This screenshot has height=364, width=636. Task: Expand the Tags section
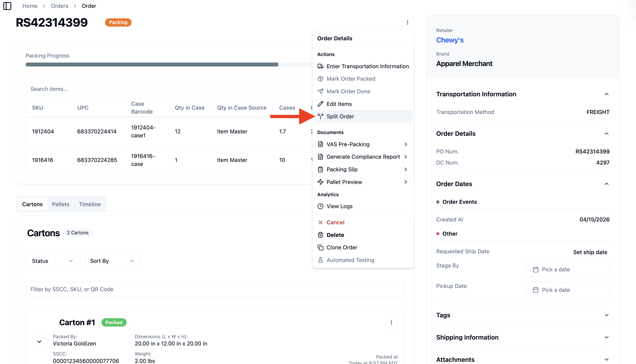point(606,315)
